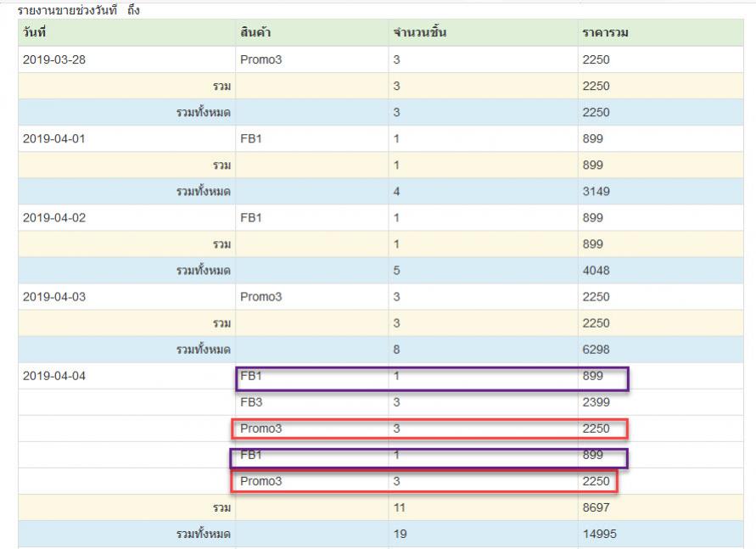Click quantity 5 in the 4048 row

point(396,271)
